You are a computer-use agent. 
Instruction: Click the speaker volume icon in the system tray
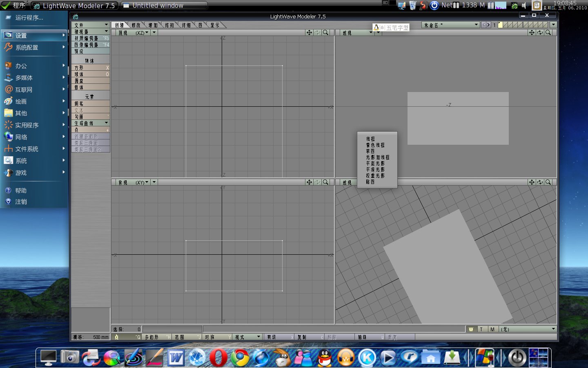tap(524, 5)
